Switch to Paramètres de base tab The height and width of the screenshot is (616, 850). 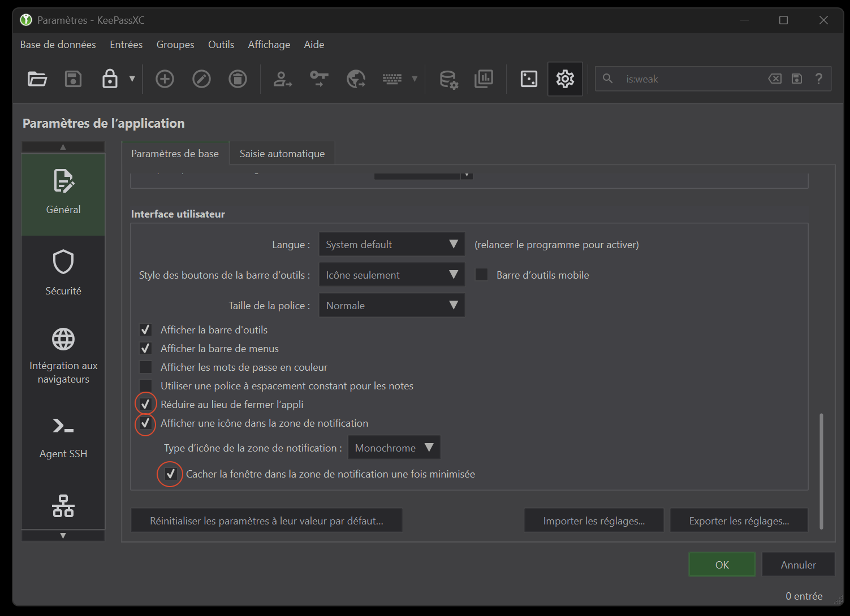tap(175, 154)
